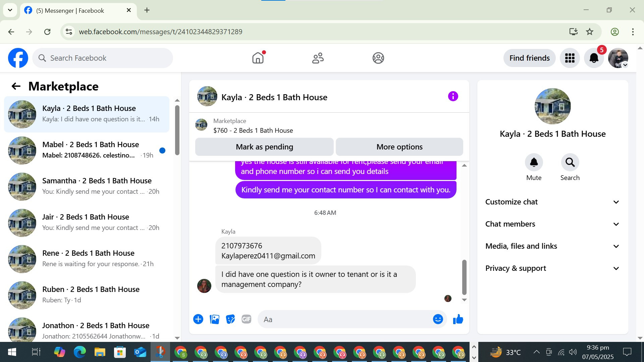Click the thumbs-up like send icon
Viewport: 644px width, 362px height.
(458, 319)
